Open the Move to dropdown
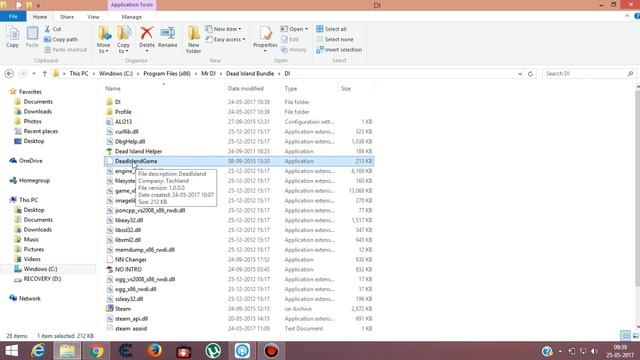Screen dimensions: 640x360 104,40
